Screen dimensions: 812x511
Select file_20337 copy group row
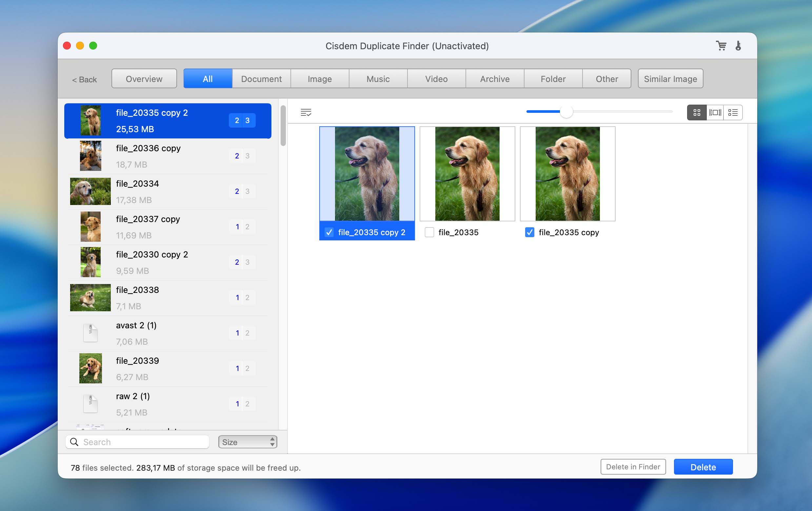(x=168, y=227)
